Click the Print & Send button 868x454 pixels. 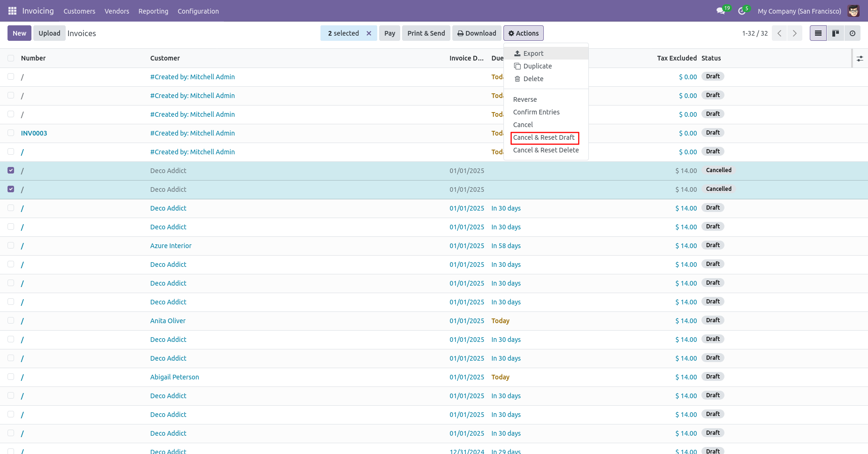(x=426, y=33)
